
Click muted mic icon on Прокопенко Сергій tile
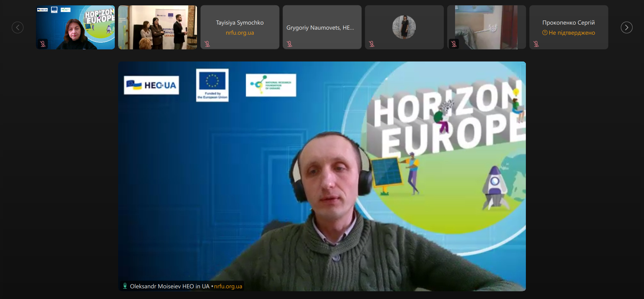click(x=536, y=44)
